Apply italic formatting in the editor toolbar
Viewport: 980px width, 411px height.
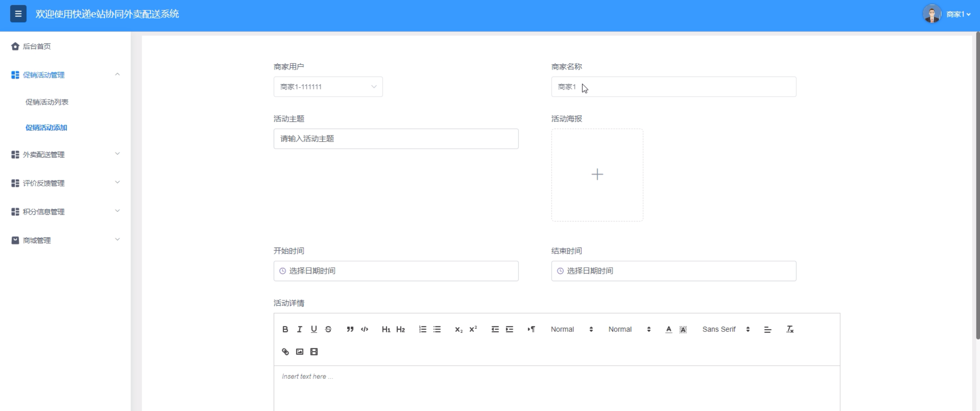tap(299, 329)
